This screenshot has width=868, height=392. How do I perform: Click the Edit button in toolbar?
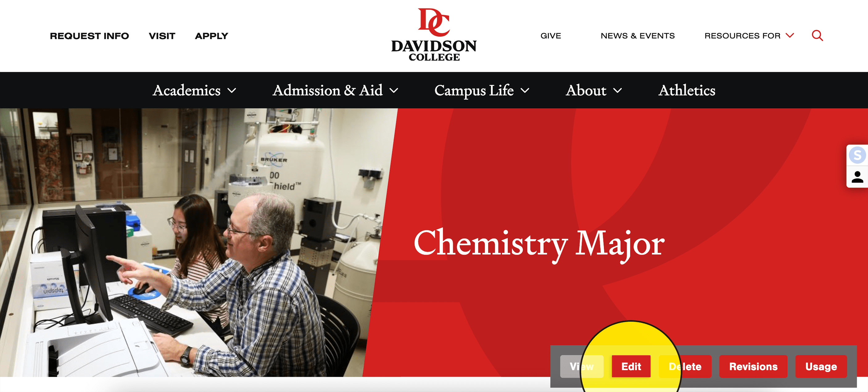coord(630,366)
